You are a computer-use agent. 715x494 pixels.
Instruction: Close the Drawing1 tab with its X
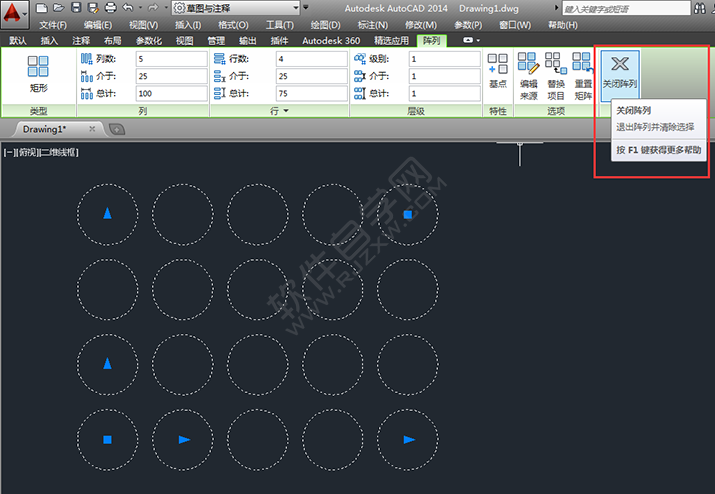92,129
